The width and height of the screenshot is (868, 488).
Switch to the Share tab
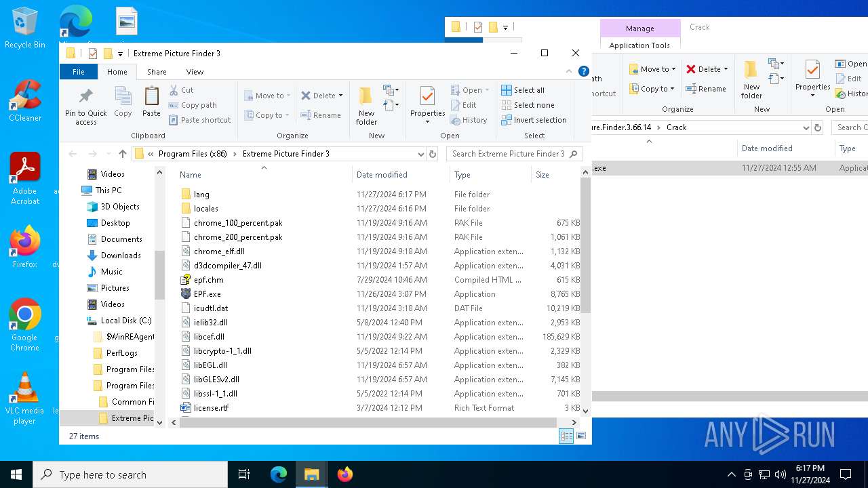(157, 72)
